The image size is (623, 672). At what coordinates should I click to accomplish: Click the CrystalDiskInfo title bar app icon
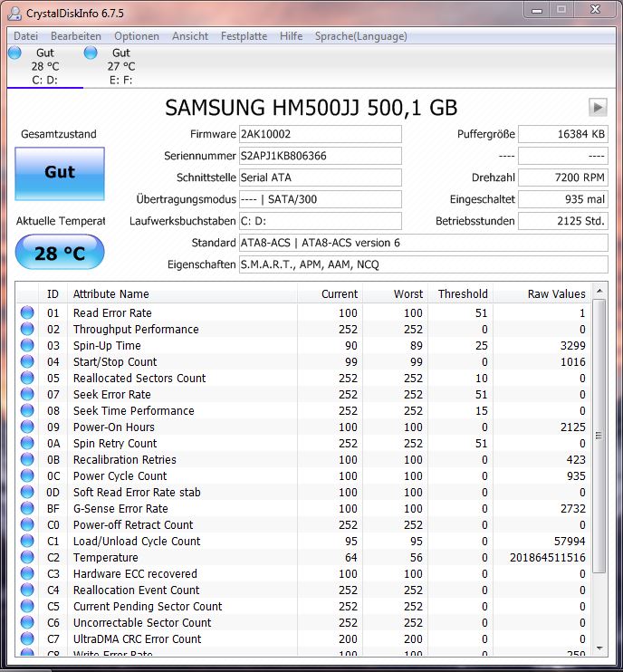point(15,14)
